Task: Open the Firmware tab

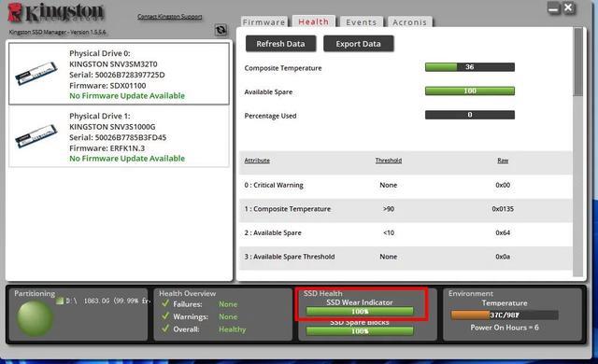Action: coord(263,22)
